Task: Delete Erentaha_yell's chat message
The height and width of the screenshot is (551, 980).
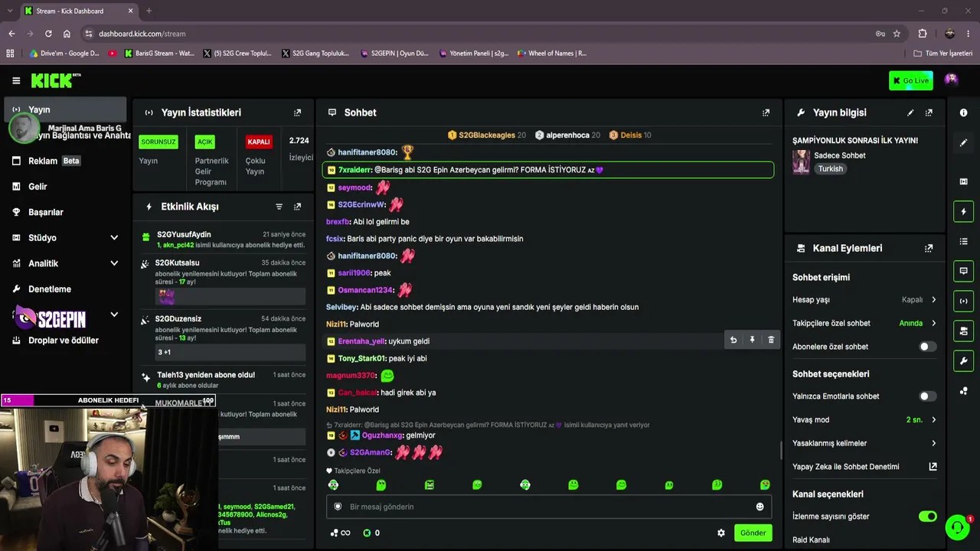Action: point(771,340)
